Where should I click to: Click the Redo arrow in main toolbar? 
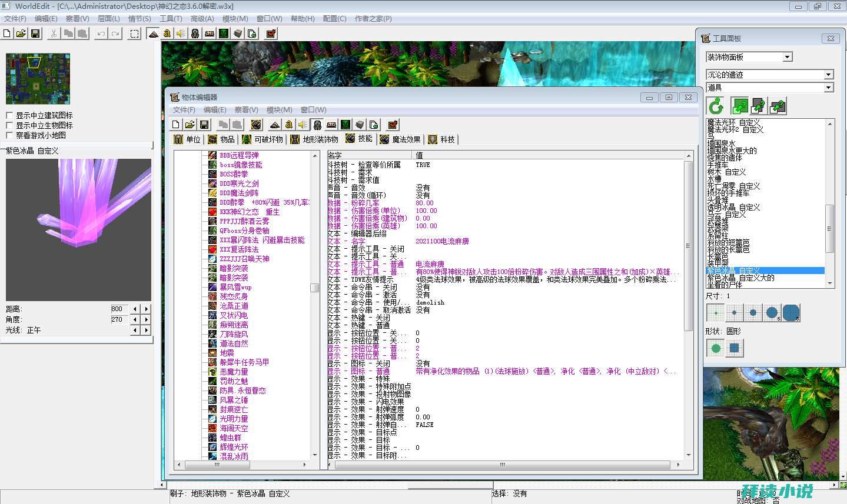[x=115, y=34]
